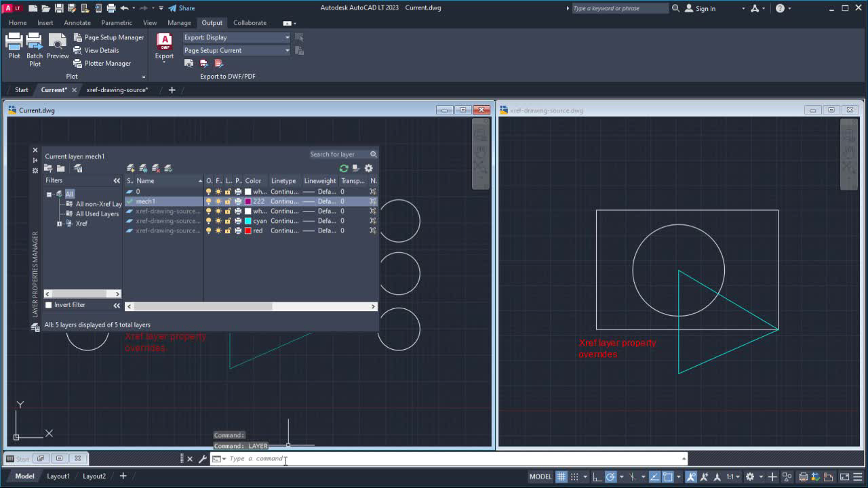The height and width of the screenshot is (488, 868).
Task: Lock the cyan xref-drawing-source layer
Action: [x=228, y=221]
